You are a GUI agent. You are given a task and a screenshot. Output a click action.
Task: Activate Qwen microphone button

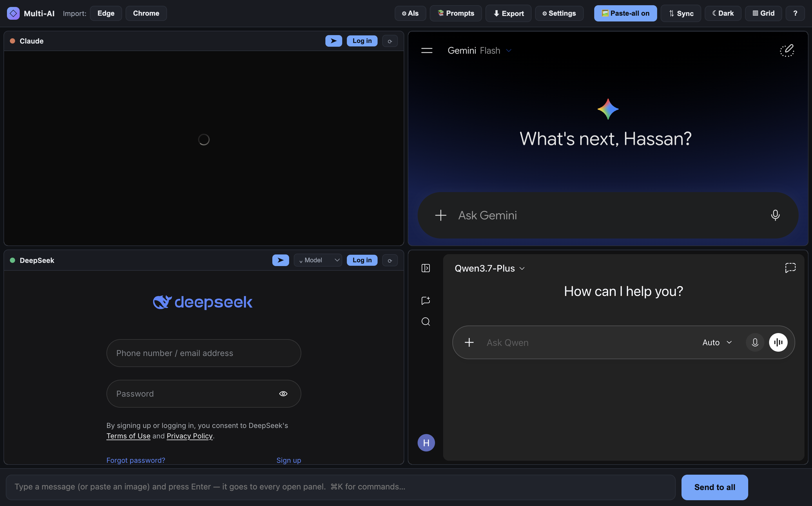(755, 342)
